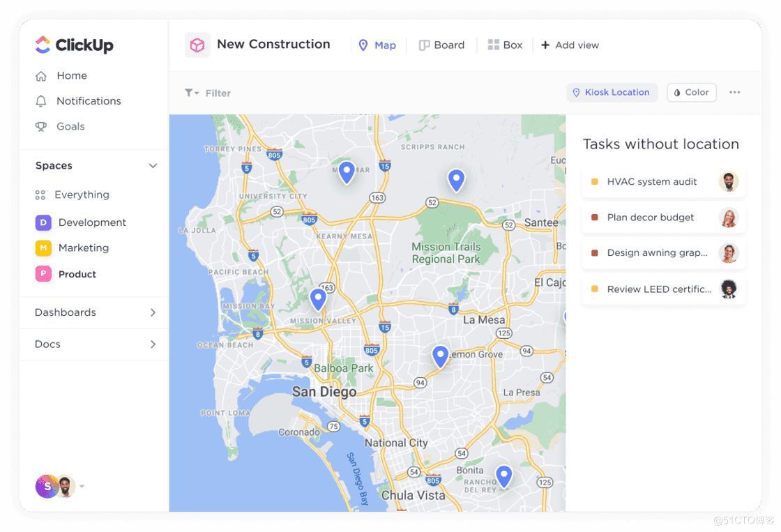Image resolution: width=781 pixels, height=532 pixels.
Task: Click the red status square on Plan decor
Action: click(x=594, y=217)
